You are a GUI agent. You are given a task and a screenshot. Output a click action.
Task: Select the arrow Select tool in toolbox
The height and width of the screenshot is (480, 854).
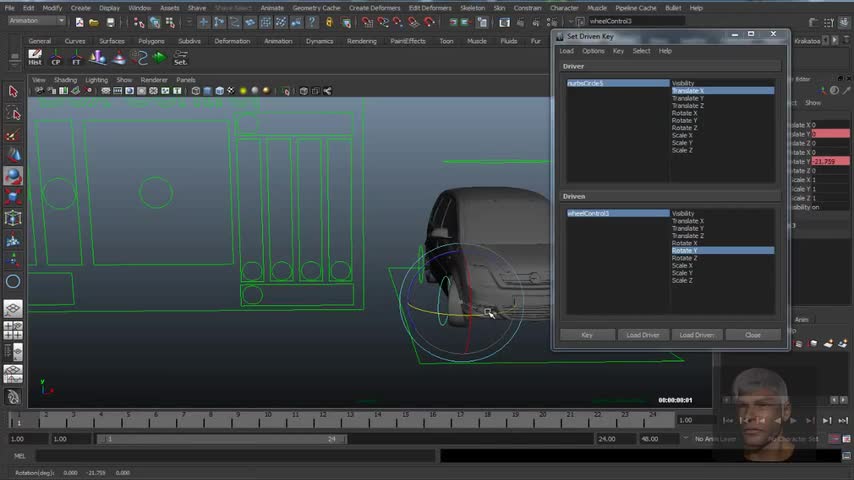point(13,91)
